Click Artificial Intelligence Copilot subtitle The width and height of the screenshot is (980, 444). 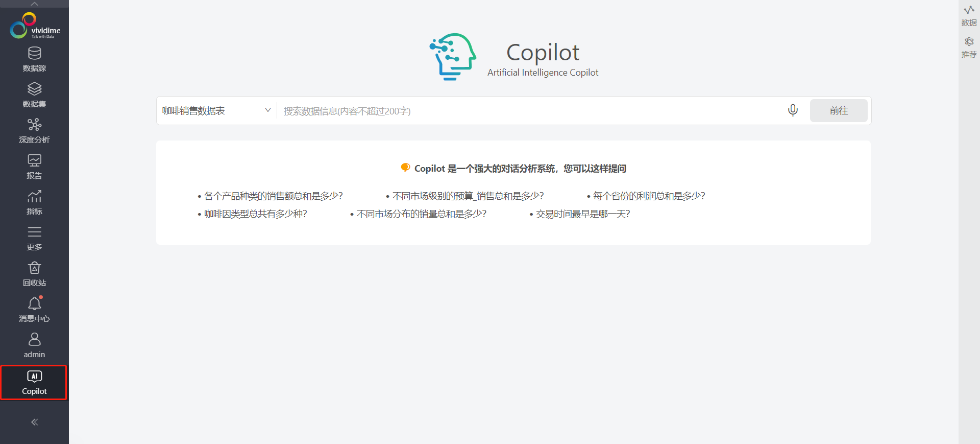tap(543, 73)
